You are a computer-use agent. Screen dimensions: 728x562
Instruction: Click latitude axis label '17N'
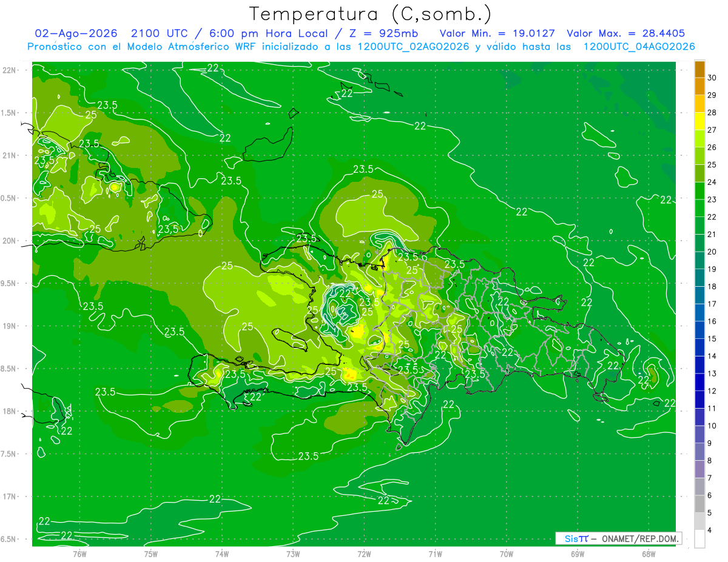click(x=10, y=497)
